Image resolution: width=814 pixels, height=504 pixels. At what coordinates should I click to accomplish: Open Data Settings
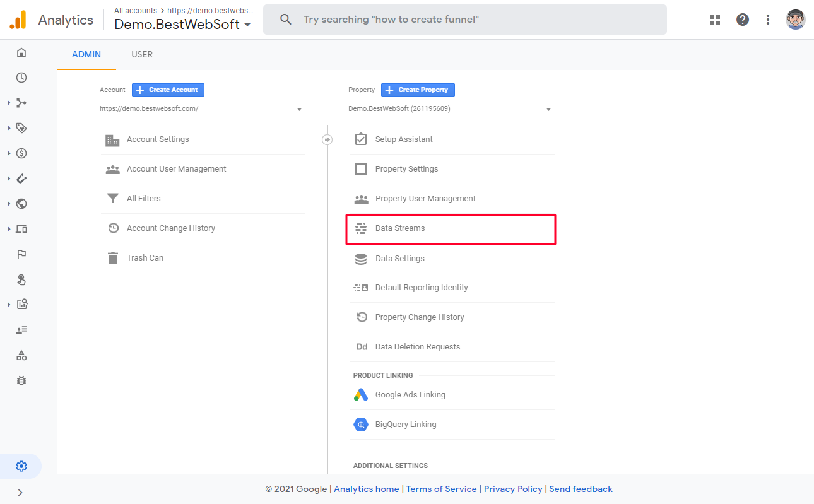452,259
